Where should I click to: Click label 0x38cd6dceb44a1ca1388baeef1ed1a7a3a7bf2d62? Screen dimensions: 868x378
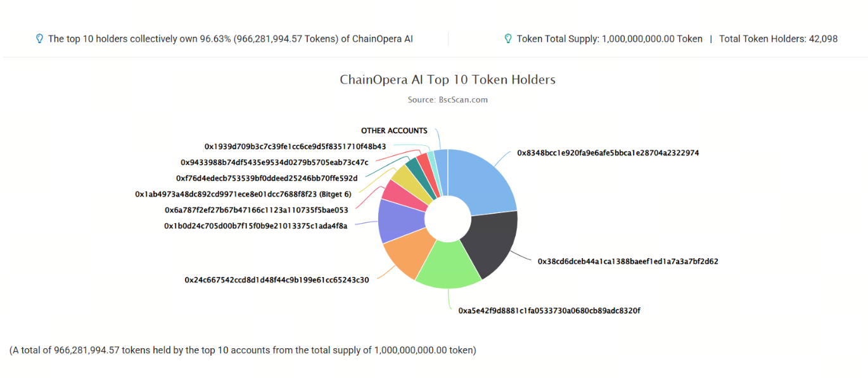pos(628,261)
